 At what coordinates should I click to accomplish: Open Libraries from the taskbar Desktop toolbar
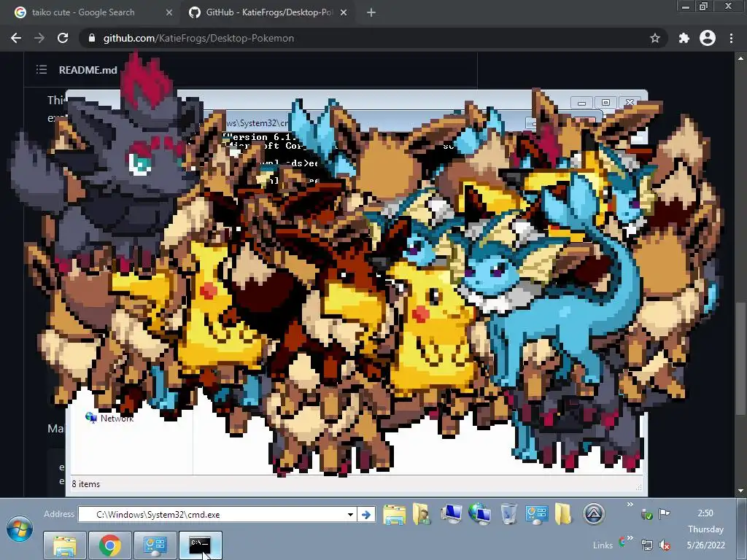(395, 515)
